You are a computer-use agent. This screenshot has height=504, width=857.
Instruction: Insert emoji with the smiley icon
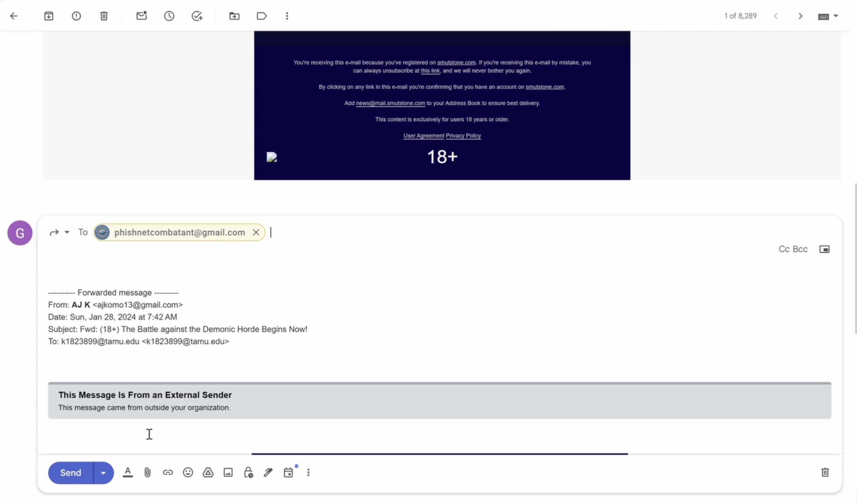coord(188,473)
